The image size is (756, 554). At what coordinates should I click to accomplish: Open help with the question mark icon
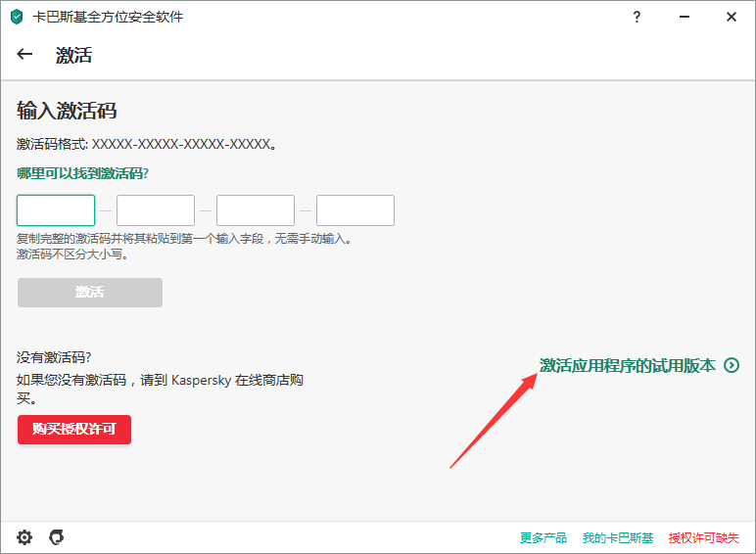click(637, 17)
